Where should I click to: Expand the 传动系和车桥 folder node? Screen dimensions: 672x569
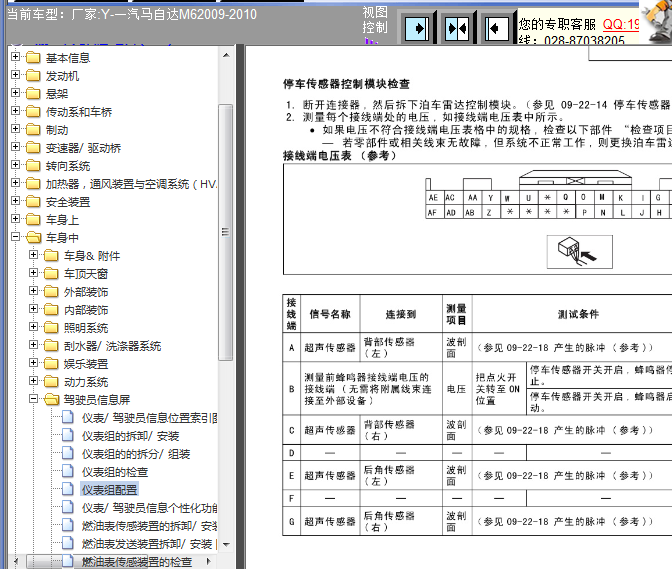[x=15, y=111]
